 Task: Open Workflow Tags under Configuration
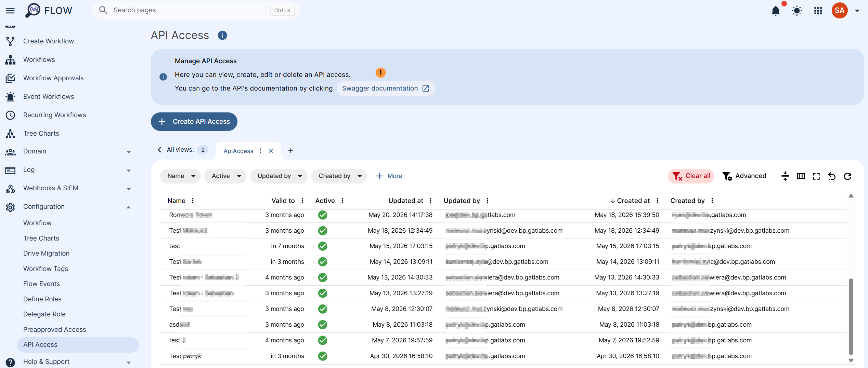point(46,269)
